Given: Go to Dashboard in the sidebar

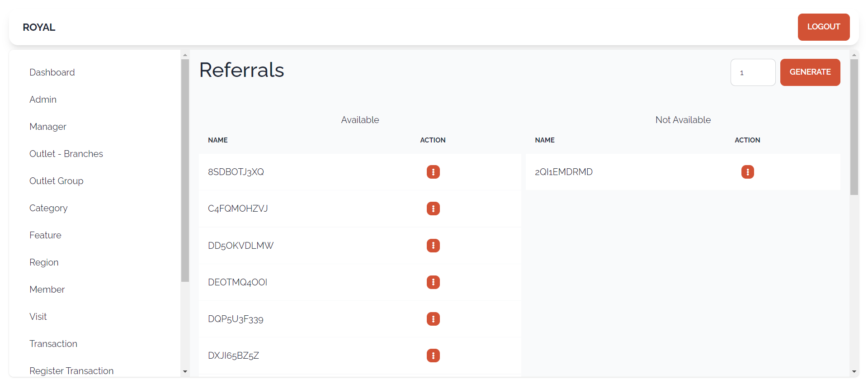Looking at the screenshot, I should (x=52, y=72).
